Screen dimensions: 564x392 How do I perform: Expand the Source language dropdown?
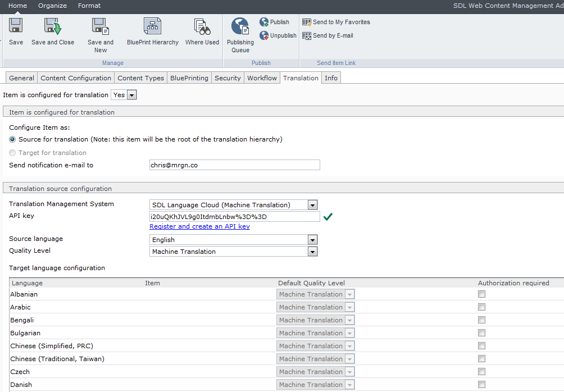coord(313,240)
